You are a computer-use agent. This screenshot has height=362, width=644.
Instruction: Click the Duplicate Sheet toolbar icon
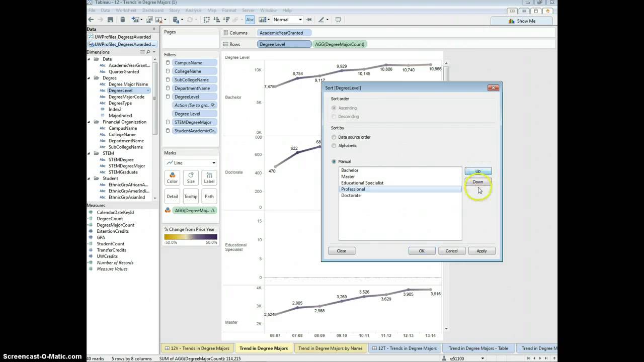[148, 20]
